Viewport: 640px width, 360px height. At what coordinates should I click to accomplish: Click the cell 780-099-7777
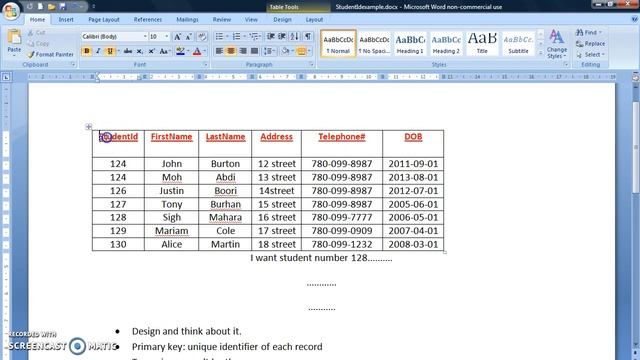tap(342, 218)
